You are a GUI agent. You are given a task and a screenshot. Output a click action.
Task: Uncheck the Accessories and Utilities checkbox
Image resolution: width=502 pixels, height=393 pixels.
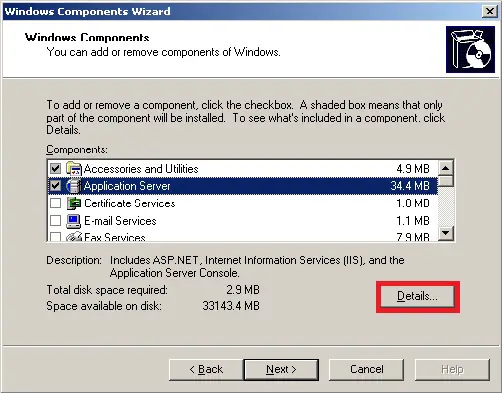(x=55, y=168)
